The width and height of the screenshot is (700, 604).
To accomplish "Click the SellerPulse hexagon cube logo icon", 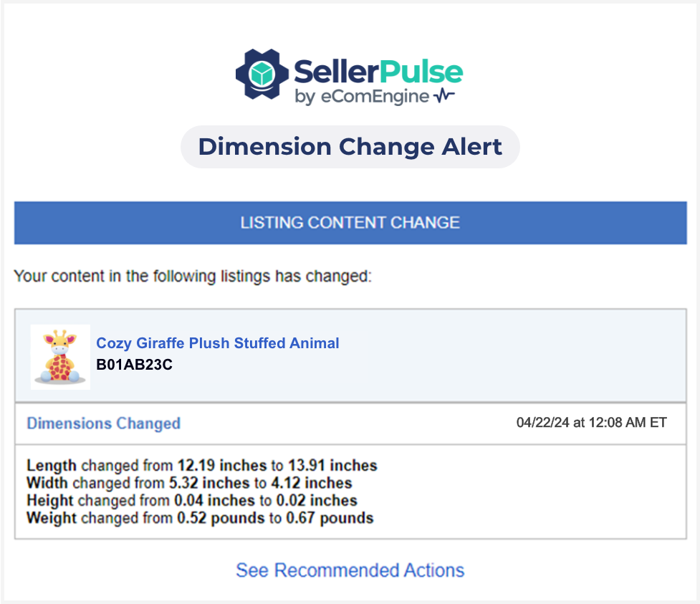I will tap(263, 74).
